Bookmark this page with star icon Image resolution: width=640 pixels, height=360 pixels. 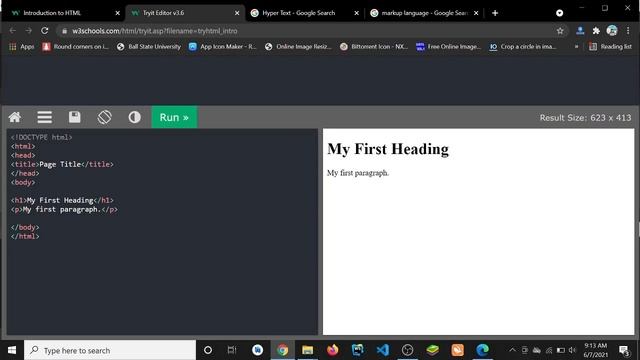[x=560, y=31]
